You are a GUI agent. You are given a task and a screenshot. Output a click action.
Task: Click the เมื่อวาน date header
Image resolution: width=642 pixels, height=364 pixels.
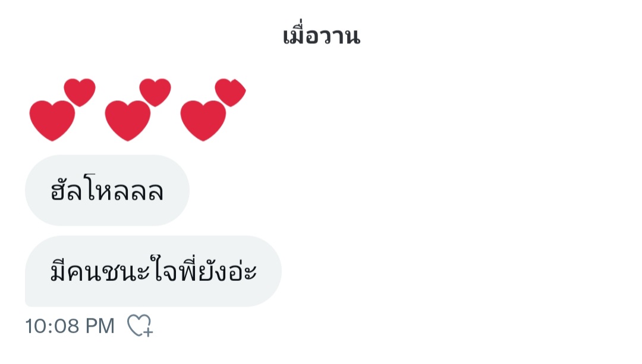[x=322, y=34]
